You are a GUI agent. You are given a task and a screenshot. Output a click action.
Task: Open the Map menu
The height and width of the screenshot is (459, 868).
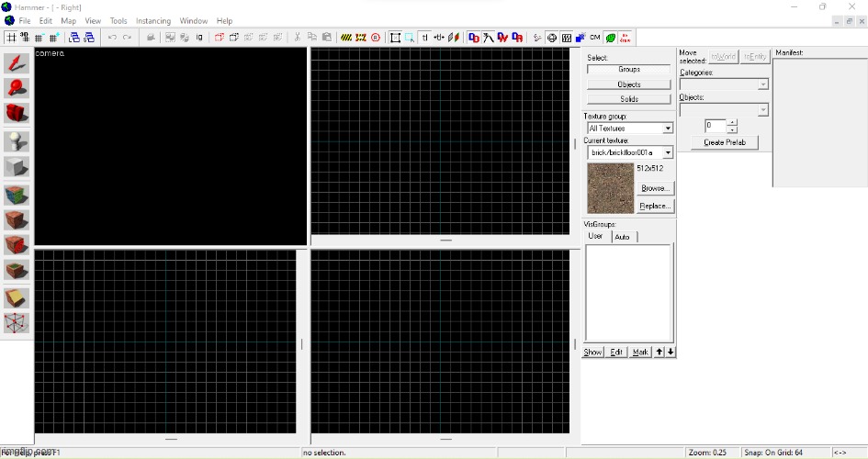(x=68, y=21)
